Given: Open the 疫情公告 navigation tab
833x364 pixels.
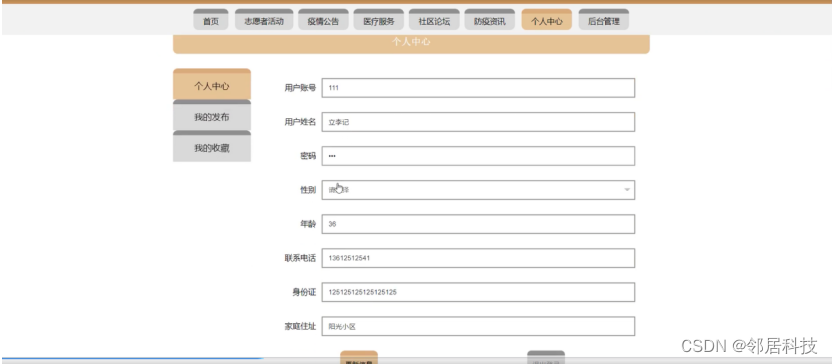Looking at the screenshot, I should [x=323, y=20].
